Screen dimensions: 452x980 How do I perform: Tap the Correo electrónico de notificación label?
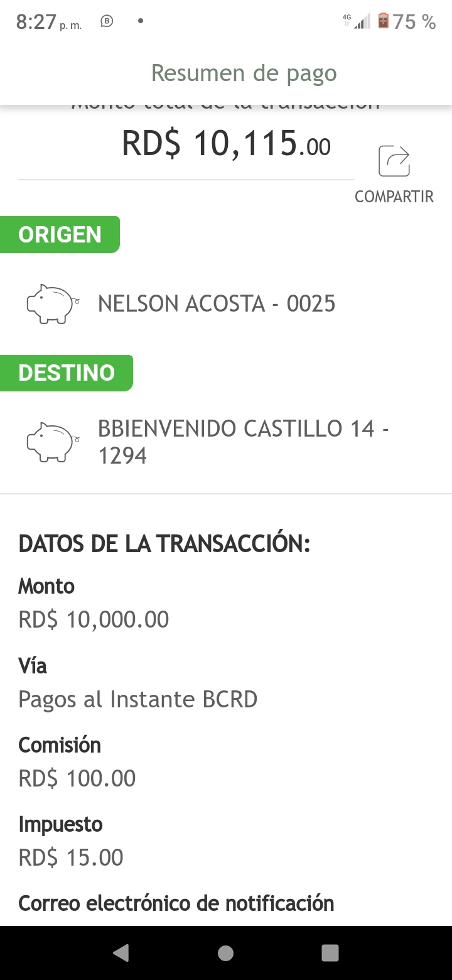pos(176,903)
